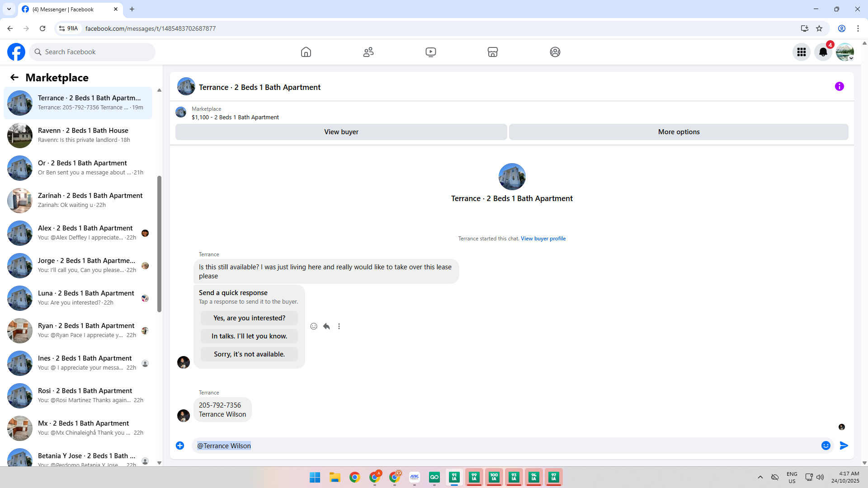Open the volume control in system tray
The height and width of the screenshot is (488, 868).
(820, 477)
